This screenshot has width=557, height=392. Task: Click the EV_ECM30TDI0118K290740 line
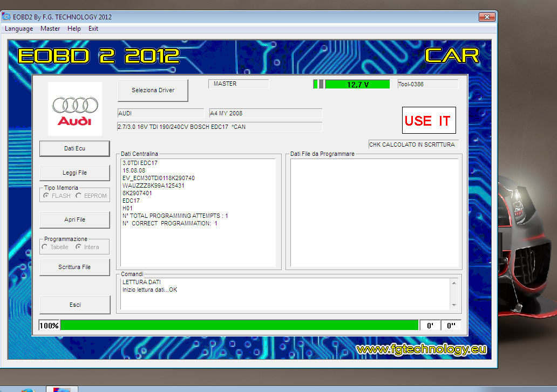click(159, 178)
